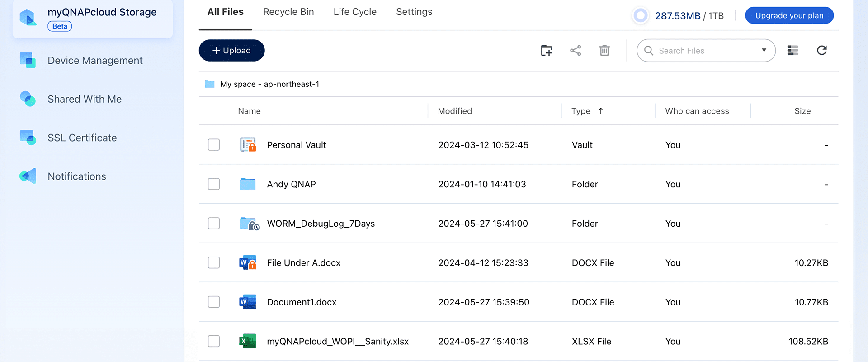Check the File Under A.docx checkbox

[x=214, y=263]
